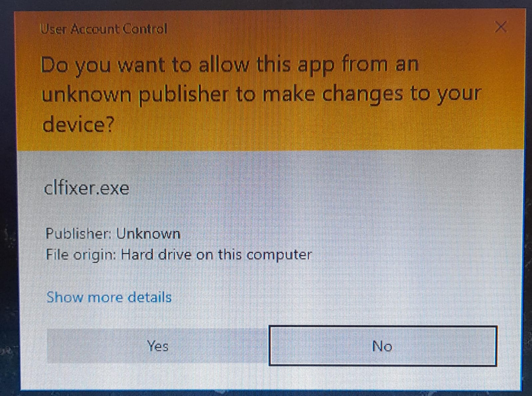Click the Do you want to allow heading line
The width and height of the screenshot is (532, 396).
[x=229, y=65]
